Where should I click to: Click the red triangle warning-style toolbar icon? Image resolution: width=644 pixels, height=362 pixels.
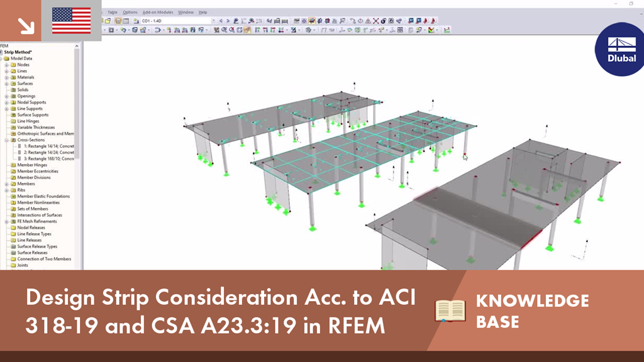coord(368,21)
